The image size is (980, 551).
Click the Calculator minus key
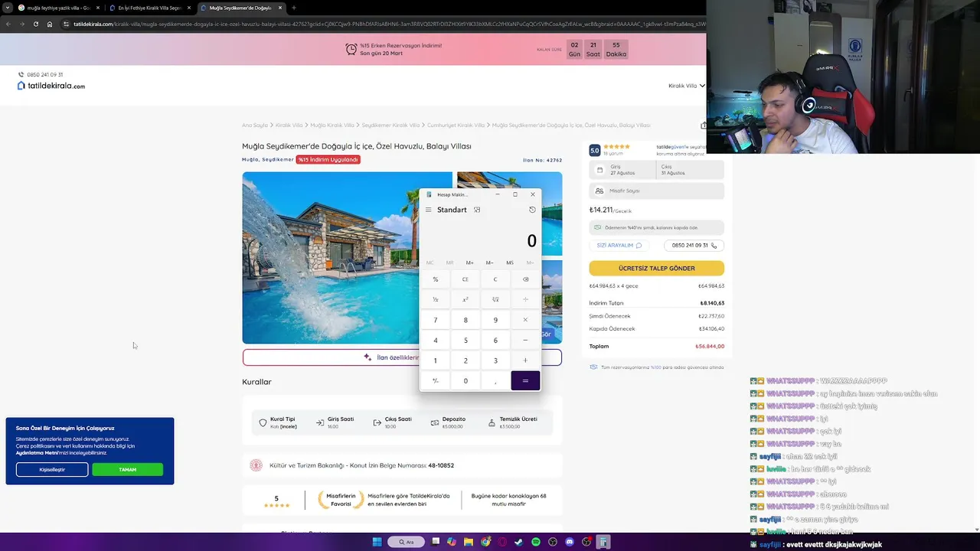pyautogui.click(x=525, y=340)
